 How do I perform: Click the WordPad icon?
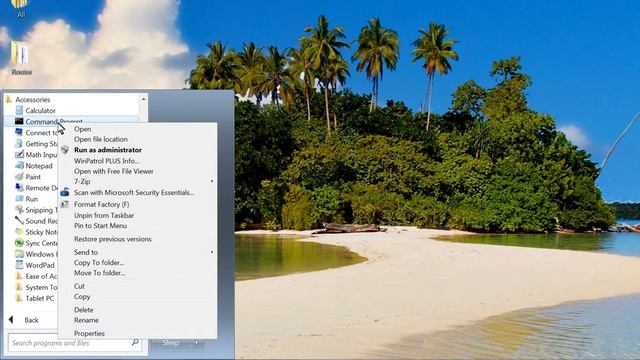pyautogui.click(x=19, y=264)
